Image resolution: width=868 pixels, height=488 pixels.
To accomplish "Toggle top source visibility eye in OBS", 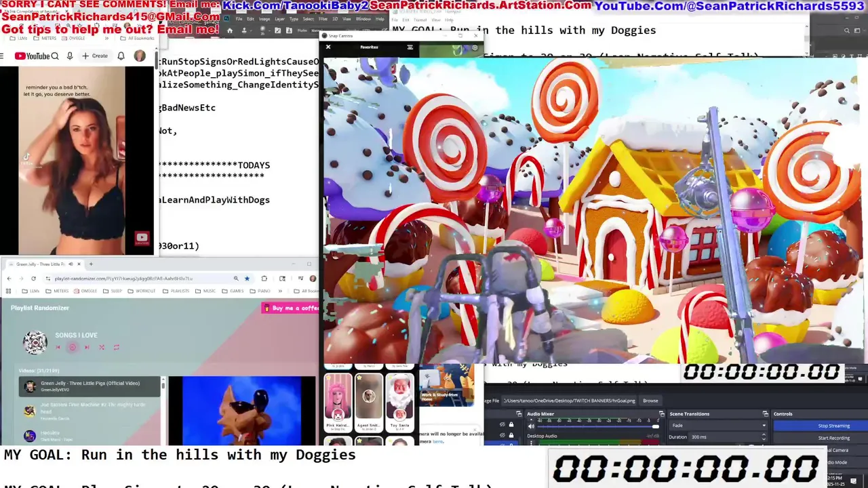I will (x=502, y=425).
